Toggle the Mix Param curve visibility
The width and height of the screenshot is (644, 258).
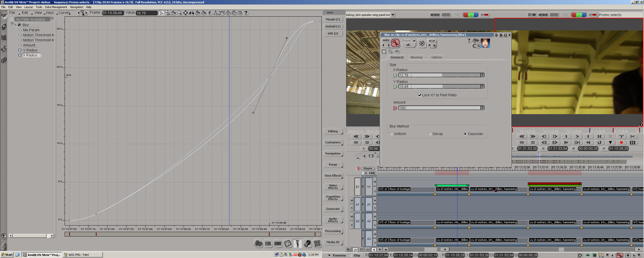click(x=20, y=30)
